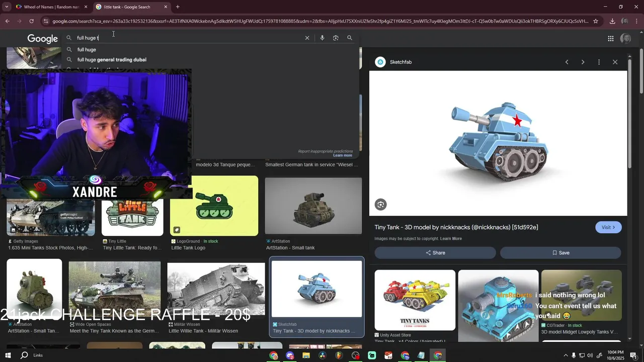
Task: Open the volume control in system tray
Action: [x=590, y=355]
